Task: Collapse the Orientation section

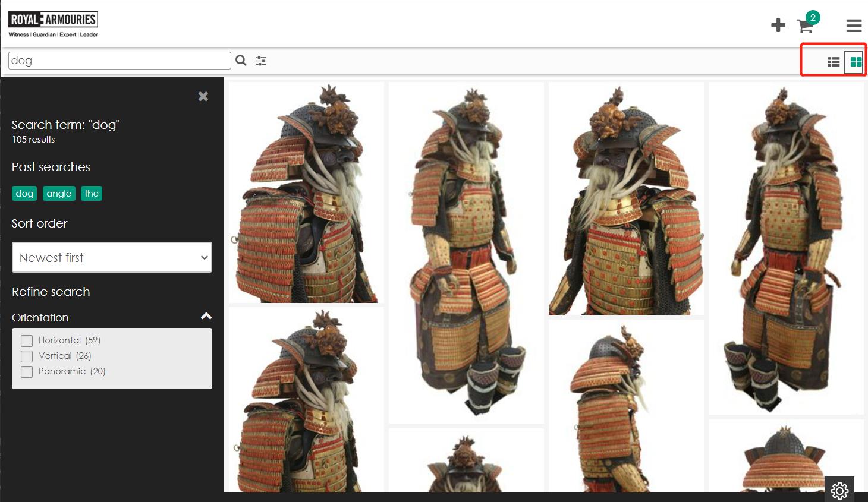Action: click(206, 316)
